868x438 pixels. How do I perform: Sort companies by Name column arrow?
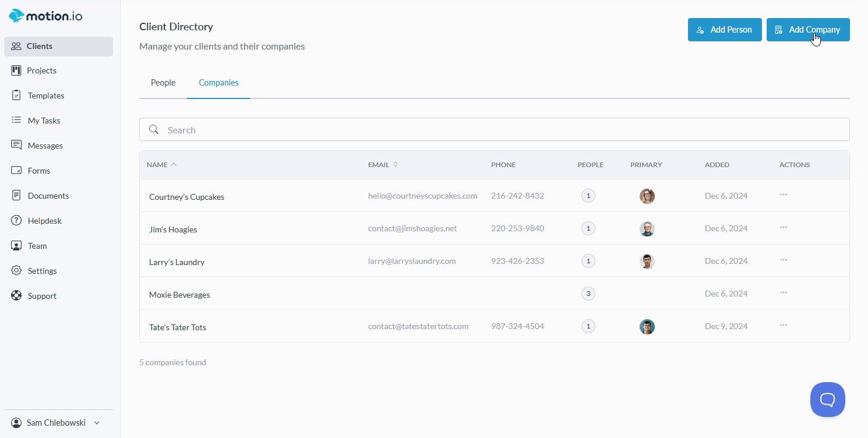tap(174, 165)
